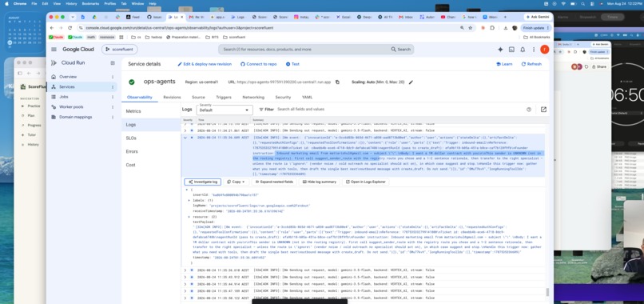Open the Google Cloud navigation hamburger menu
Image resolution: width=644 pixels, height=304 pixels.
click(x=54, y=50)
